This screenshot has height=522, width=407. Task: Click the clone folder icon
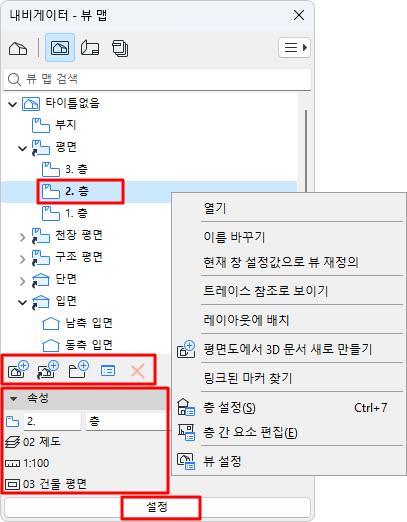[48, 370]
